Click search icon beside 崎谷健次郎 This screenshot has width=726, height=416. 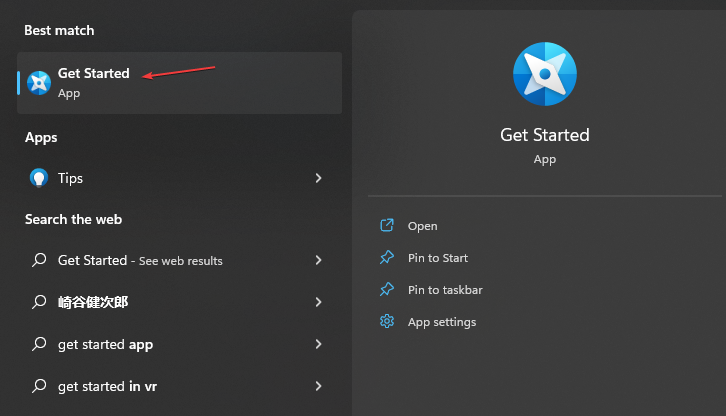point(39,302)
